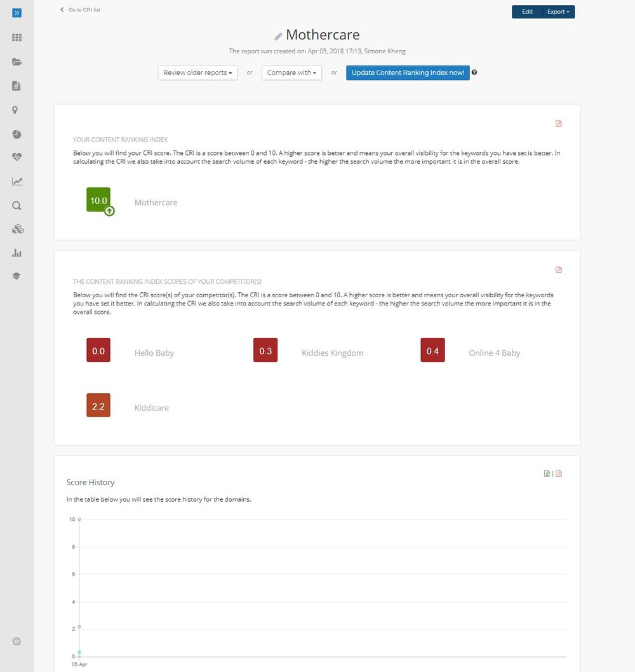Click the Edit button at top right
The image size is (635, 672).
click(526, 11)
